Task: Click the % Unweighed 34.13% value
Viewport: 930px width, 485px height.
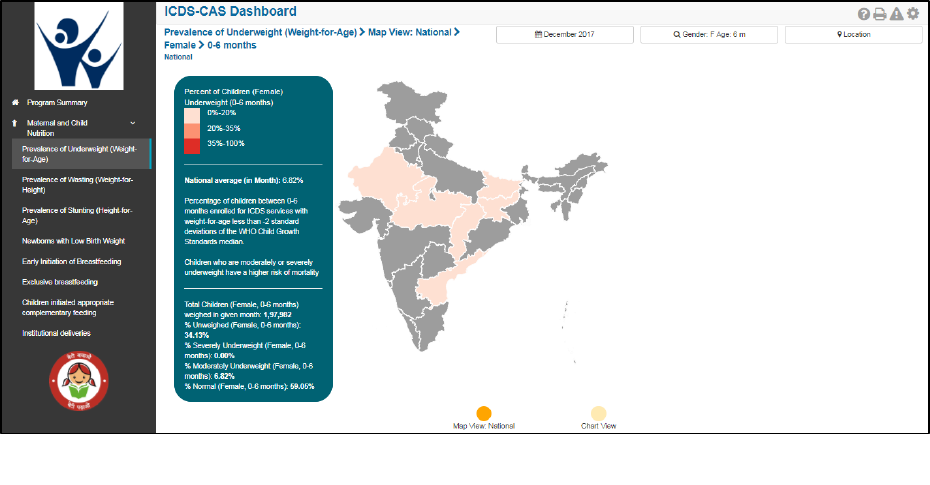Action: 197,336
